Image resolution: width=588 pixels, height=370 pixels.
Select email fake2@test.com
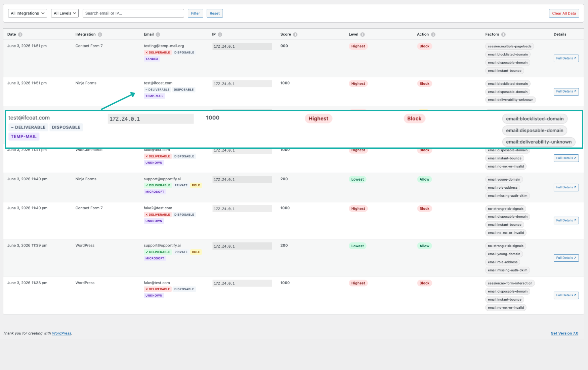click(158, 208)
